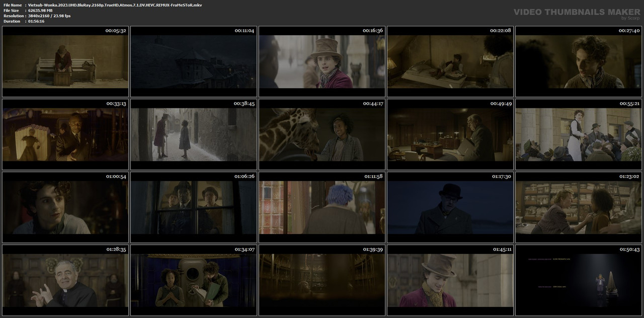The width and height of the screenshot is (644, 318).
Task: Click the 00:16:36 top hat thumbnail
Action: point(322,61)
